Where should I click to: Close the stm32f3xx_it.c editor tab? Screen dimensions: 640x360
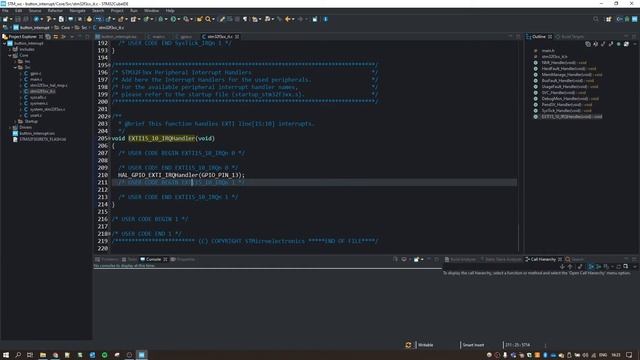coord(237,37)
